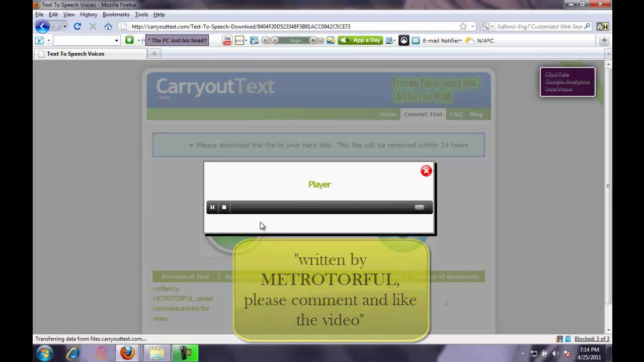Close the Player popup with red X

tap(426, 171)
